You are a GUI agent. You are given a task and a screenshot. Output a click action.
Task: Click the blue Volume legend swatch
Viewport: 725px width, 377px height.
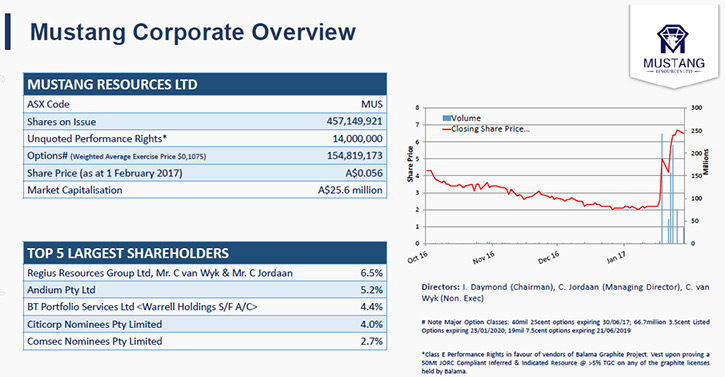pyautogui.click(x=446, y=118)
